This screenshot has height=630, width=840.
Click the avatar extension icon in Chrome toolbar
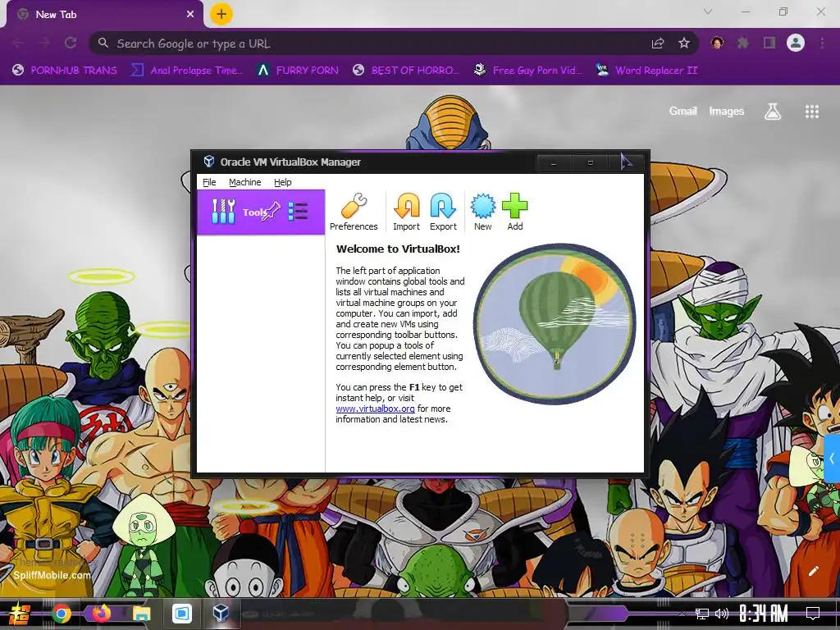[717, 43]
